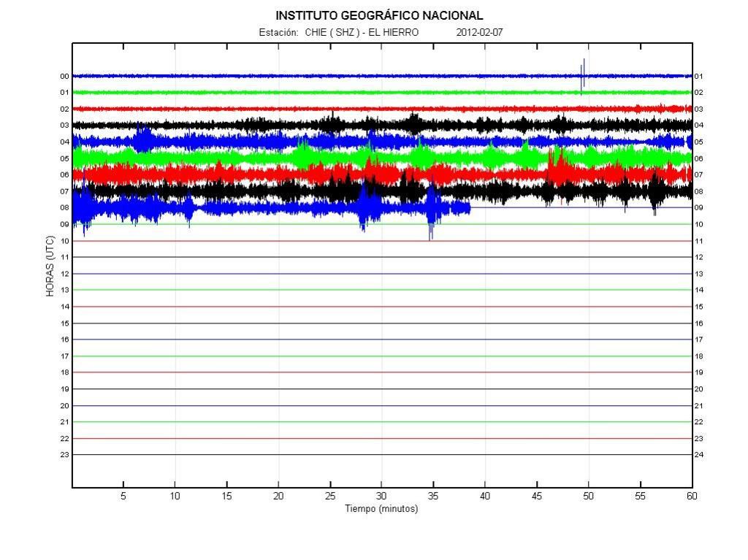
Task: Pick the 45 minute tick label
Action: [537, 496]
